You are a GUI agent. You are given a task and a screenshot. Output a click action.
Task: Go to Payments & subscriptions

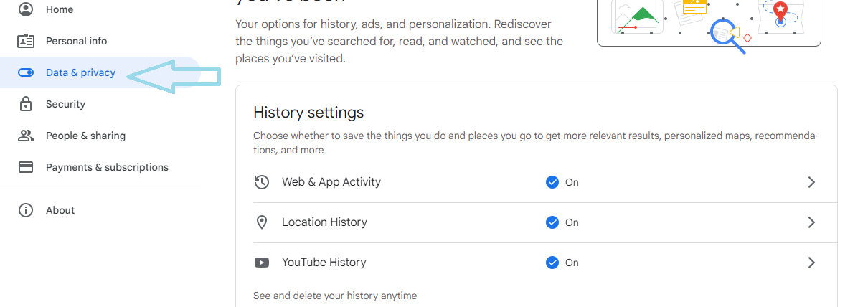[107, 167]
